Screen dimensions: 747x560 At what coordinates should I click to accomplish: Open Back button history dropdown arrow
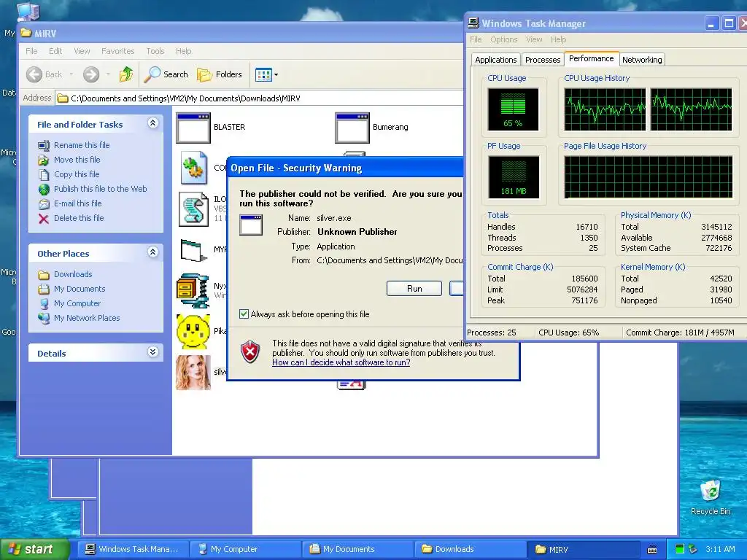[x=71, y=74]
